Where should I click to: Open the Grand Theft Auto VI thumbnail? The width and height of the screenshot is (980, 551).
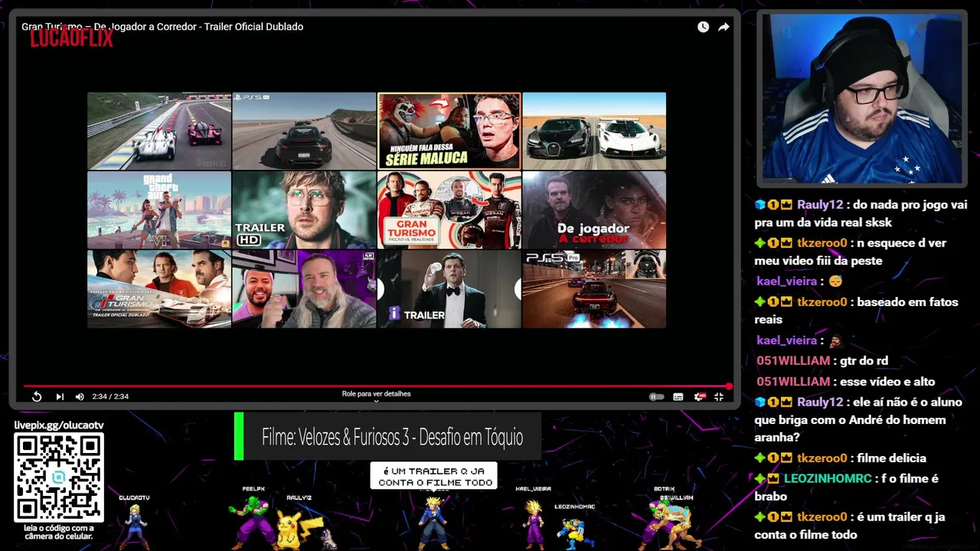pos(158,210)
